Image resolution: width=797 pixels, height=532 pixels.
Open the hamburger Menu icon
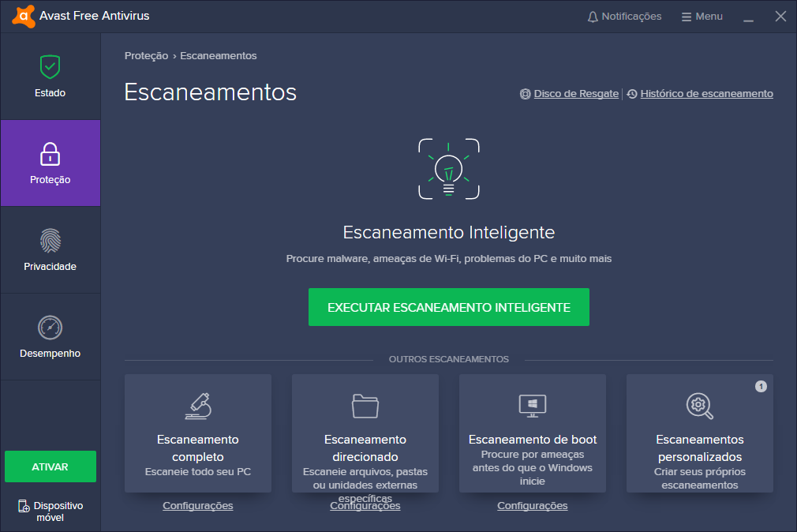point(687,17)
